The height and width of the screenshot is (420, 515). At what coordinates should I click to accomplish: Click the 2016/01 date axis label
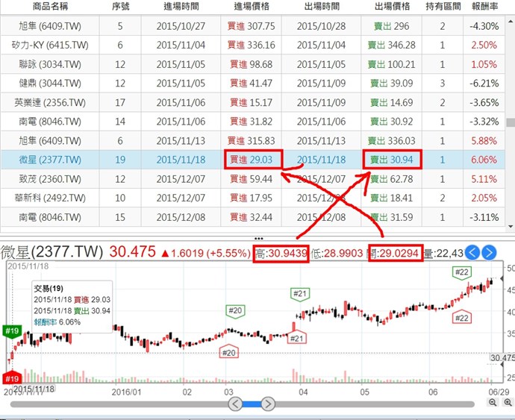[x=126, y=392]
